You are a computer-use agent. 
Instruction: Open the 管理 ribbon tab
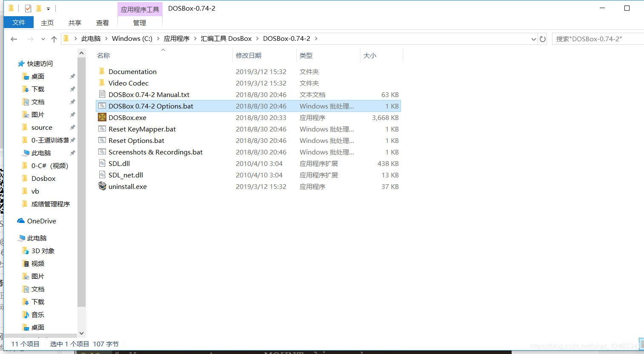[140, 23]
